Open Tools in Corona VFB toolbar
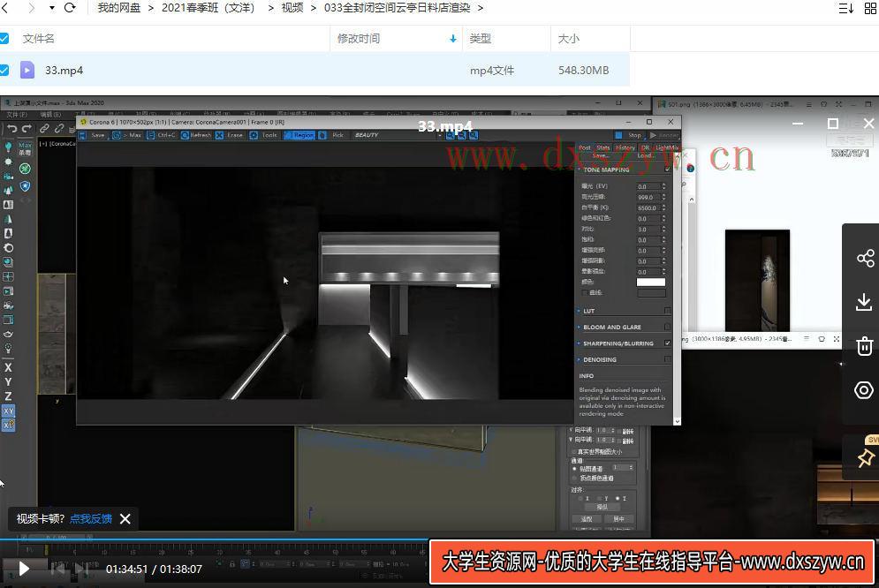Image resolution: width=879 pixels, height=588 pixels. point(264,135)
